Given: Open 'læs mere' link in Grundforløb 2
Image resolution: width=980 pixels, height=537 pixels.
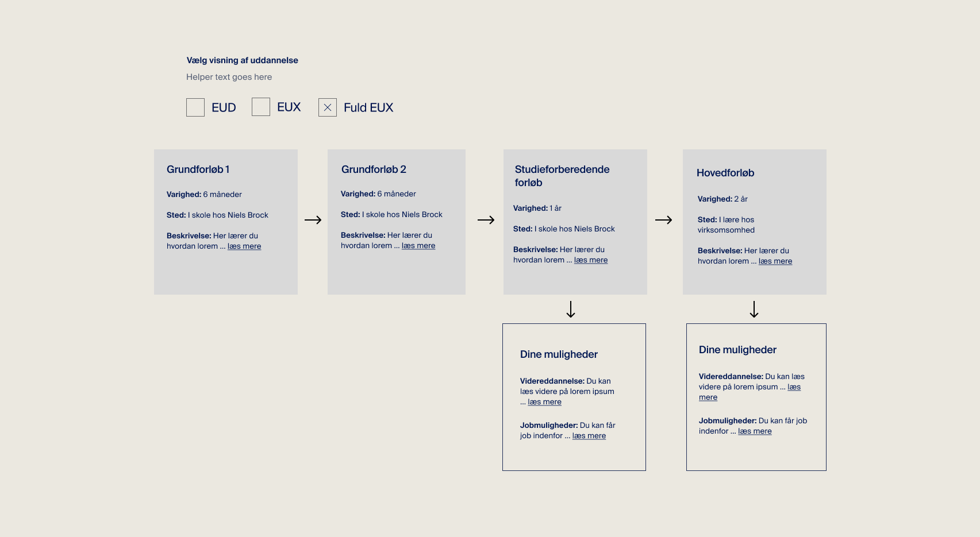Looking at the screenshot, I should pyautogui.click(x=418, y=246).
